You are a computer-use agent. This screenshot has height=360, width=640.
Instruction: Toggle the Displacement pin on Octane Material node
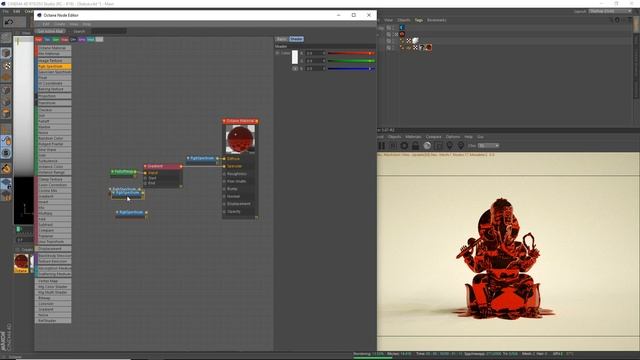tap(224, 204)
